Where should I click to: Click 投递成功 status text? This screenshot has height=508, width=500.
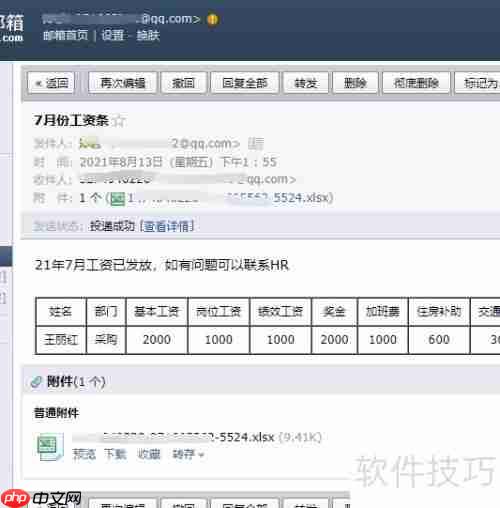[112, 226]
